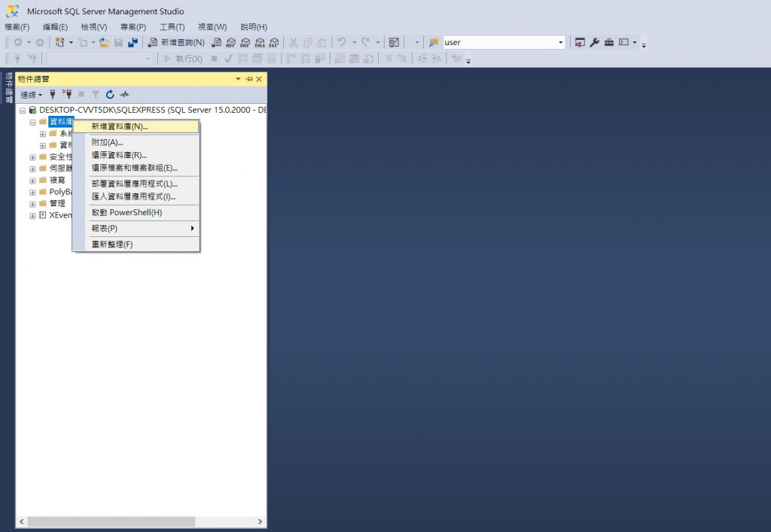Open the 視窗(W) Window menu
This screenshot has height=532, width=771.
pos(212,27)
